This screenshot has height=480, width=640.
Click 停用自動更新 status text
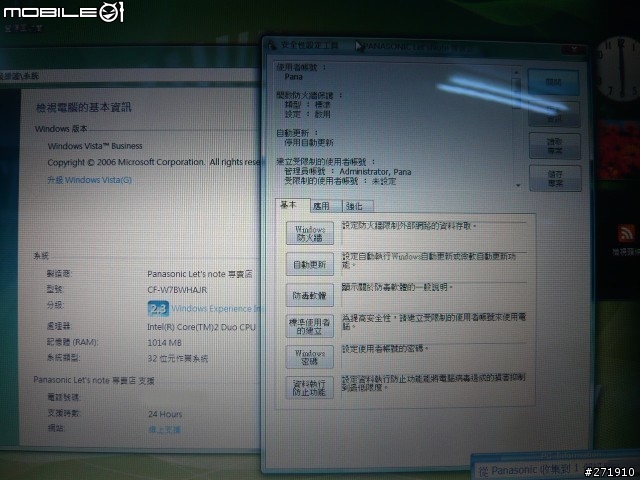[x=309, y=142]
